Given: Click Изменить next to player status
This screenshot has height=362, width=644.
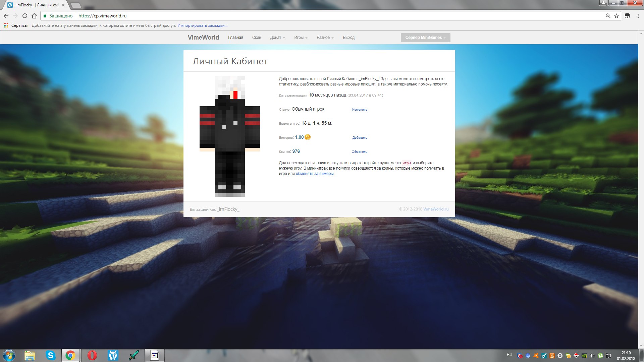Looking at the screenshot, I should (360, 110).
